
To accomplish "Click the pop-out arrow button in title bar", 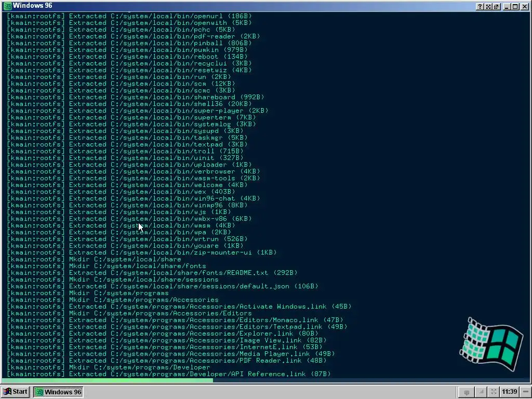I will (496, 6).
